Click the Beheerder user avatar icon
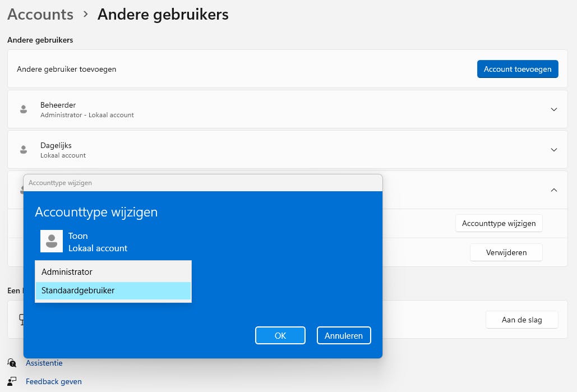This screenshot has height=392, width=577. pyautogui.click(x=24, y=109)
